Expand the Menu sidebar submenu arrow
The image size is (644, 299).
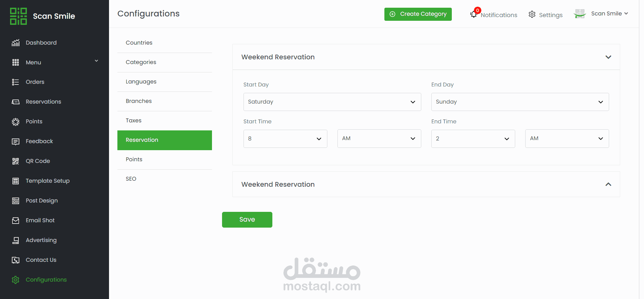tap(96, 61)
